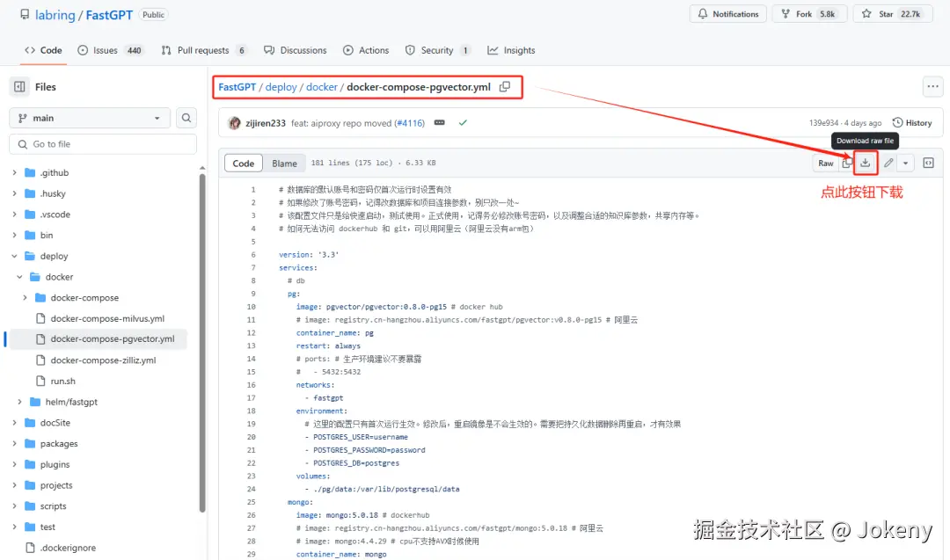Open edit options dropdown arrow
Viewport: 950px width, 560px height.
pos(905,163)
